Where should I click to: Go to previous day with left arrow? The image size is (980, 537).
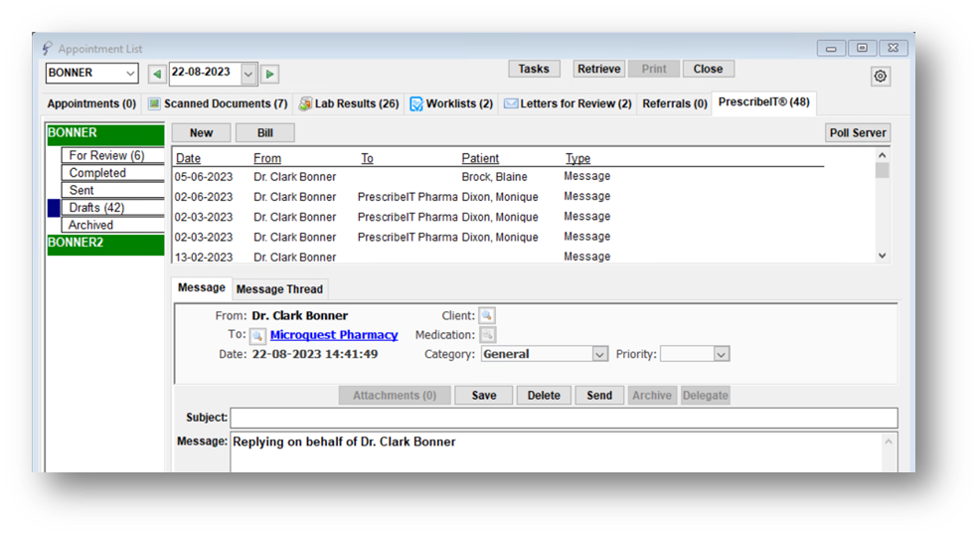(157, 74)
